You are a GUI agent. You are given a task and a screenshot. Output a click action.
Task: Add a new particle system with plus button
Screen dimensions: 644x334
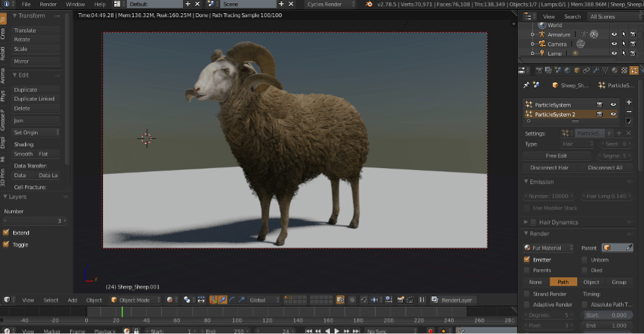click(x=629, y=103)
